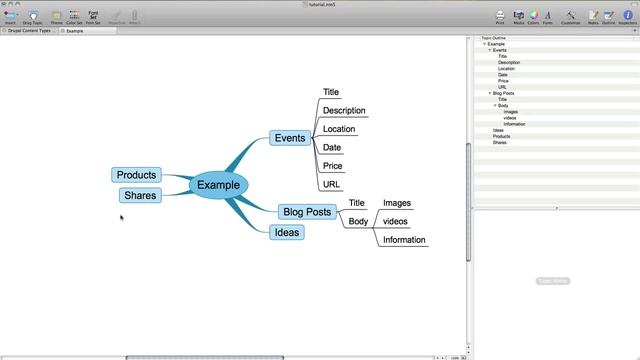Screen dimensions: 640x360
Task: Close the Example tab with its icon
Action: 63,31
